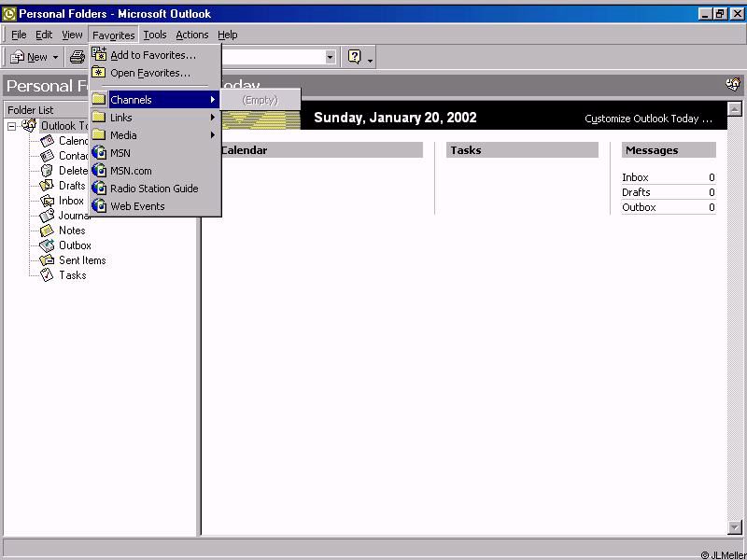Click the Tasks folder icon in tree
This screenshot has height=560, width=747.
click(47, 274)
